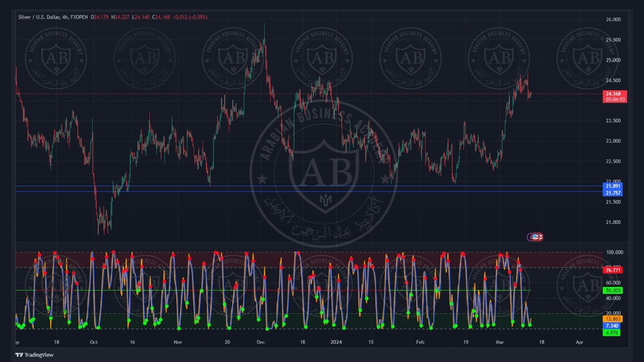644x362 pixels.
Task: Click the Mar time axis label
Action: coord(500,342)
